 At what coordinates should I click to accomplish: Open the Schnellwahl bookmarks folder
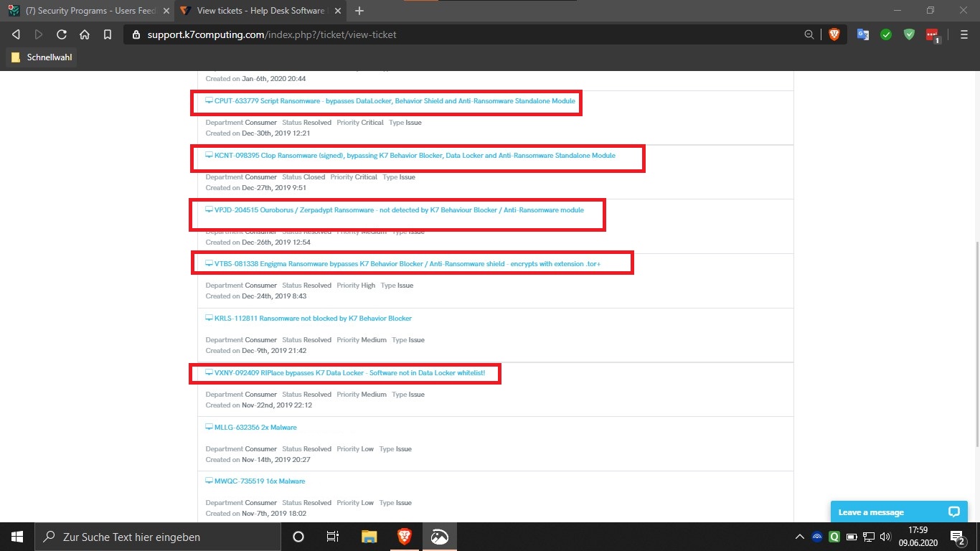point(42,57)
